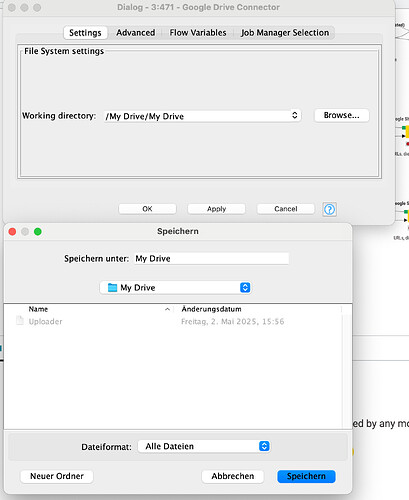Focus the Speichern unter name field
The height and width of the screenshot is (500, 409).
[211, 259]
